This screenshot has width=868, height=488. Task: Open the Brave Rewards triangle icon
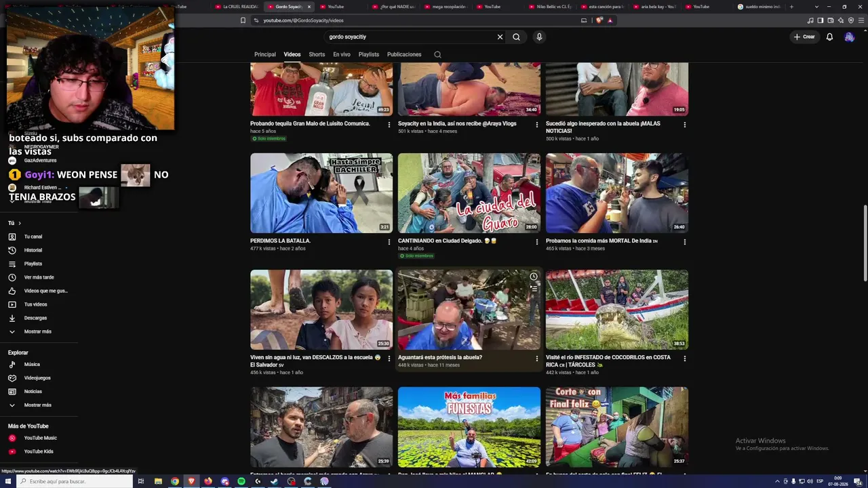[610, 20]
